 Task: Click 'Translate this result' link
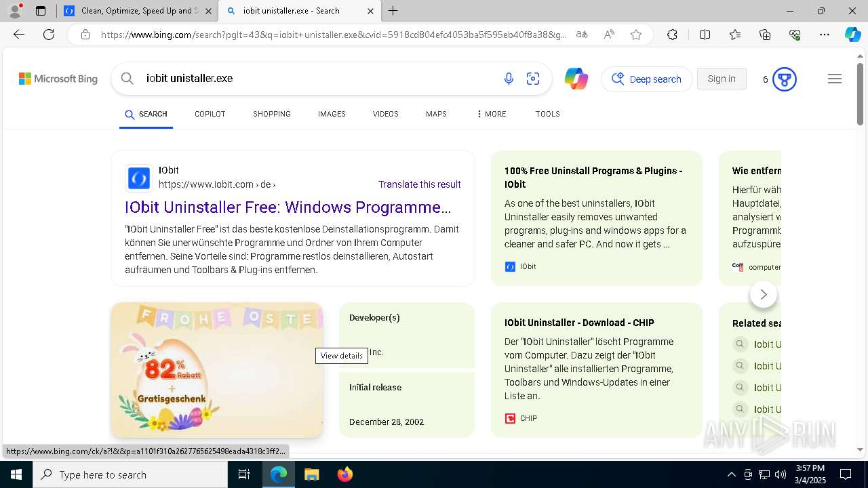point(420,184)
